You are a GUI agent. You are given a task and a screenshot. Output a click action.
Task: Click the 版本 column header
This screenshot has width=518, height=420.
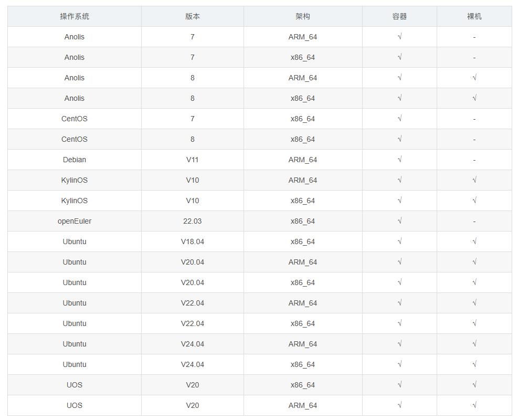192,16
